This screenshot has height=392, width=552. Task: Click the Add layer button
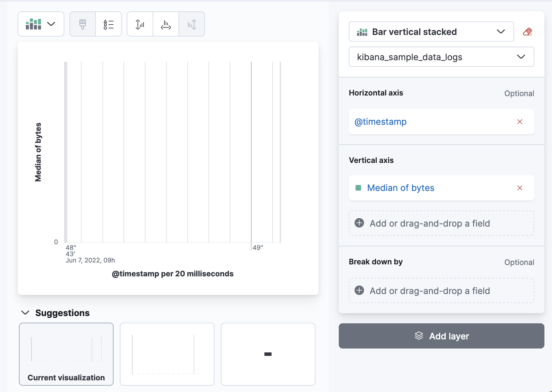(x=441, y=336)
